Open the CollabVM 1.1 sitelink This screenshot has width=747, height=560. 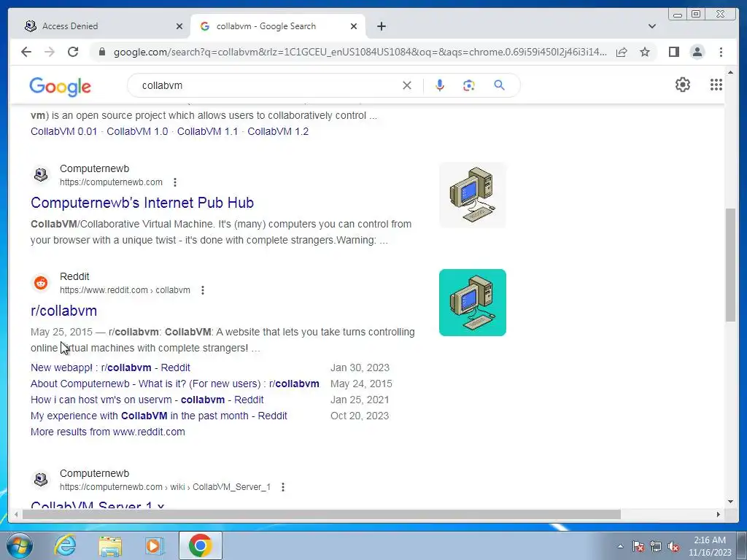point(207,131)
